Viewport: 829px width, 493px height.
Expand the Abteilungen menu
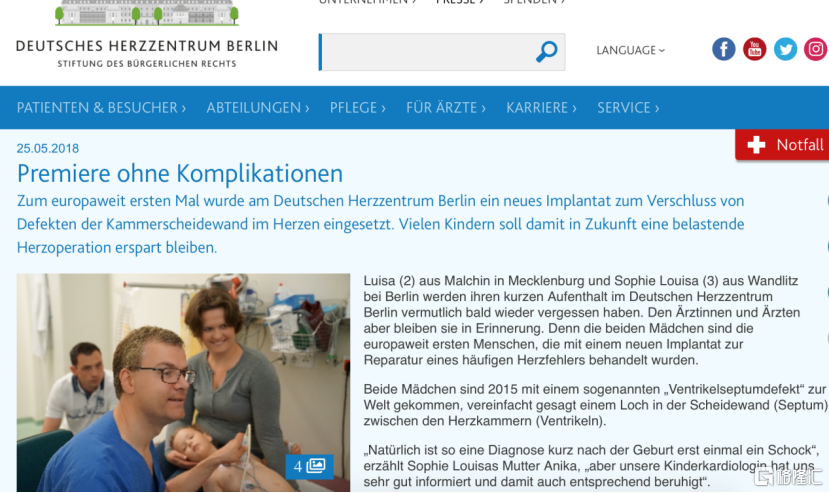coord(257,108)
